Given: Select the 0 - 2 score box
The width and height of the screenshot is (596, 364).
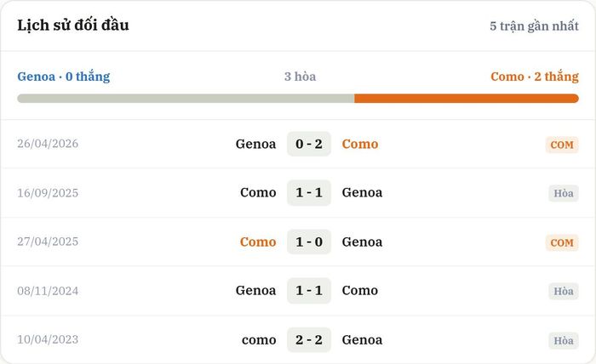Looking at the screenshot, I should pyautogui.click(x=309, y=144).
